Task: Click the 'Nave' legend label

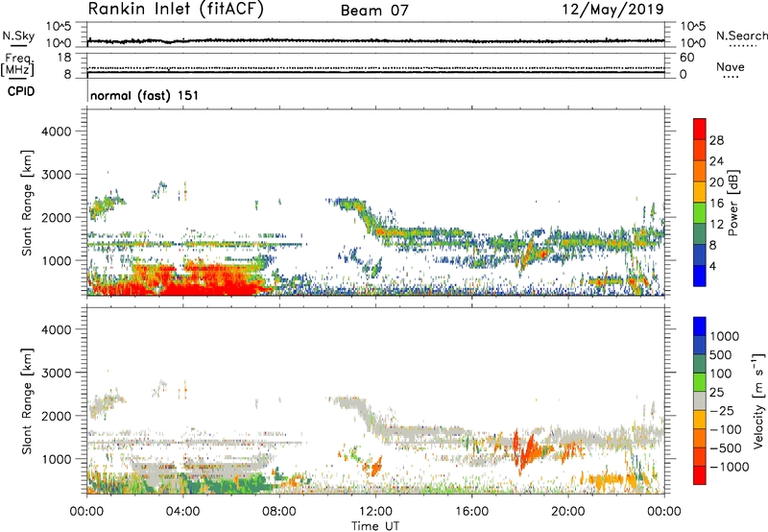Action: click(x=731, y=67)
